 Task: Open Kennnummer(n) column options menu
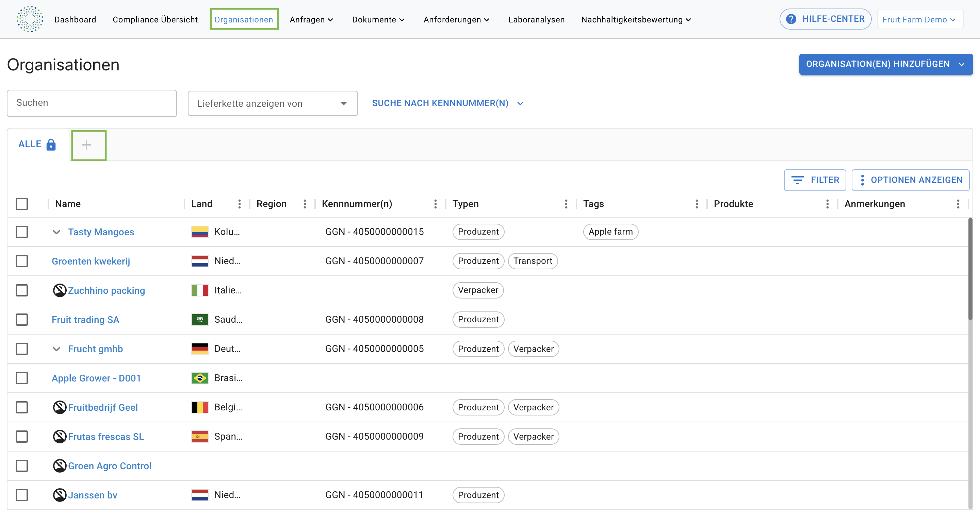pos(435,204)
